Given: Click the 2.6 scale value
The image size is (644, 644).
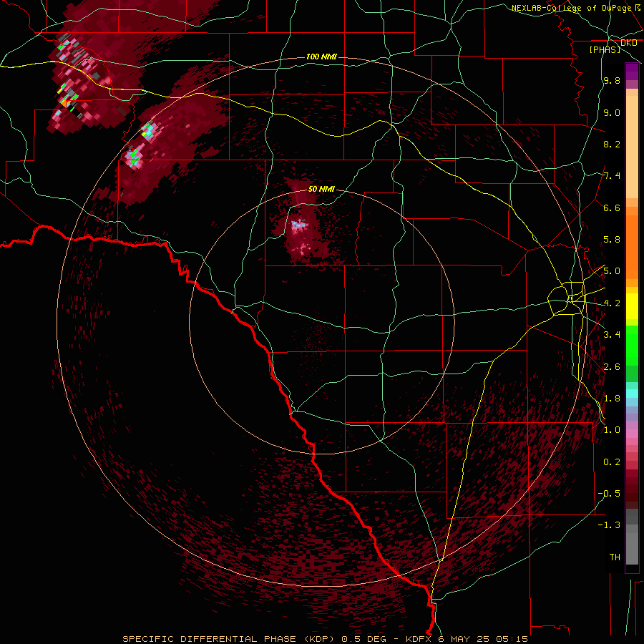Looking at the screenshot, I should pos(612,366).
